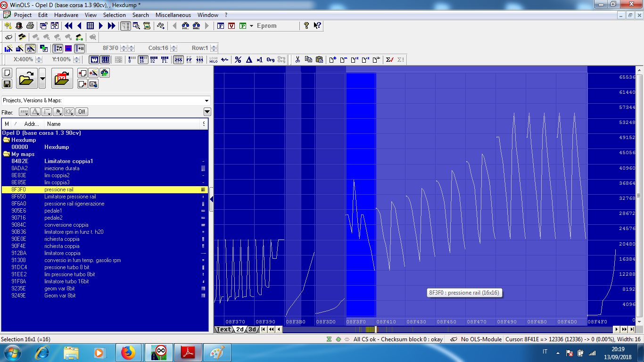This screenshot has height=362, width=644.
Task: Open the Eprom toolbar dropdown arrow
Action: point(251,26)
